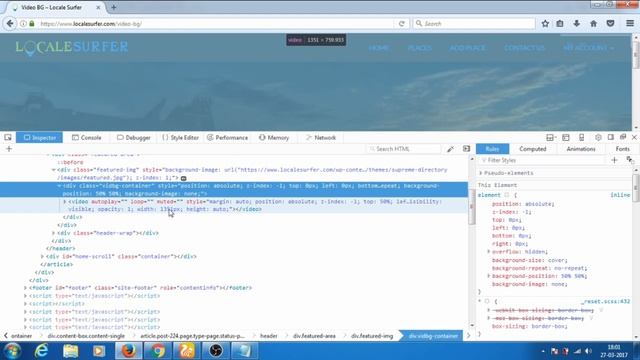Detach devtools into separate window
The height and width of the screenshot is (360, 640).
point(623,138)
